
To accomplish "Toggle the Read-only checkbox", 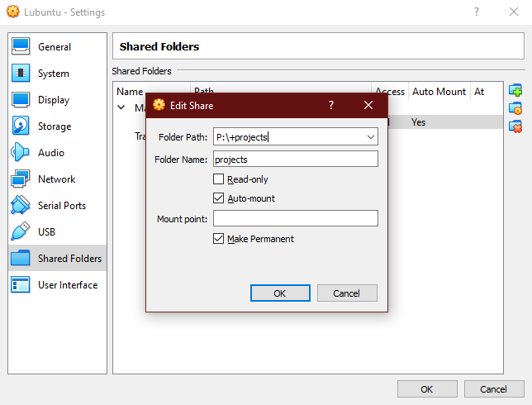I will tap(218, 179).
